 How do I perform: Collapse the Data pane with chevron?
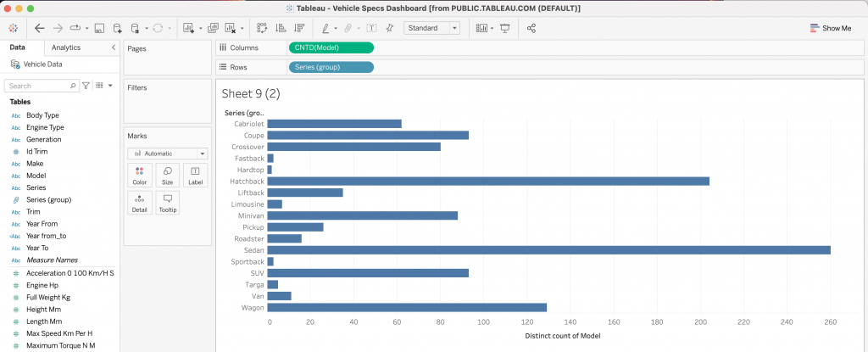point(114,47)
